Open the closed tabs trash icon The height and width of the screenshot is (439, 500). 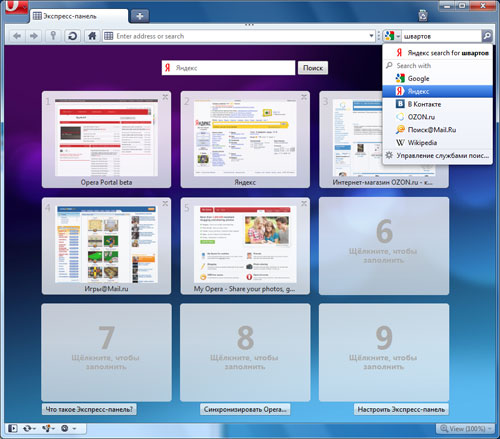point(423,15)
